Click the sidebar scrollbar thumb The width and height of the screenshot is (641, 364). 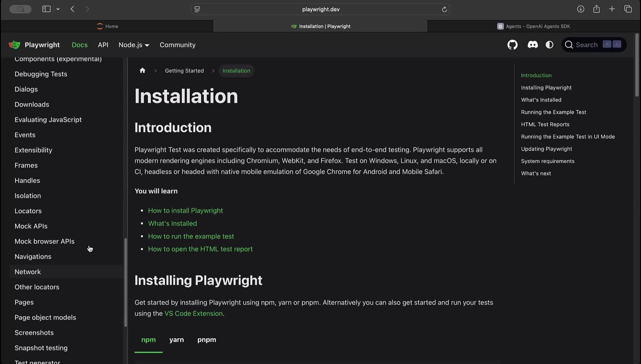pyautogui.click(x=125, y=282)
